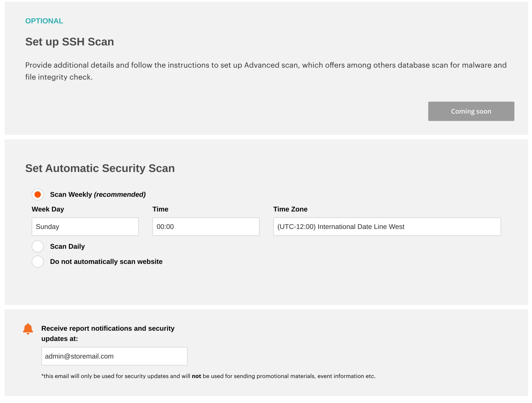Click the Set up SSH Scan heading
This screenshot has height=403, width=532.
tap(69, 42)
